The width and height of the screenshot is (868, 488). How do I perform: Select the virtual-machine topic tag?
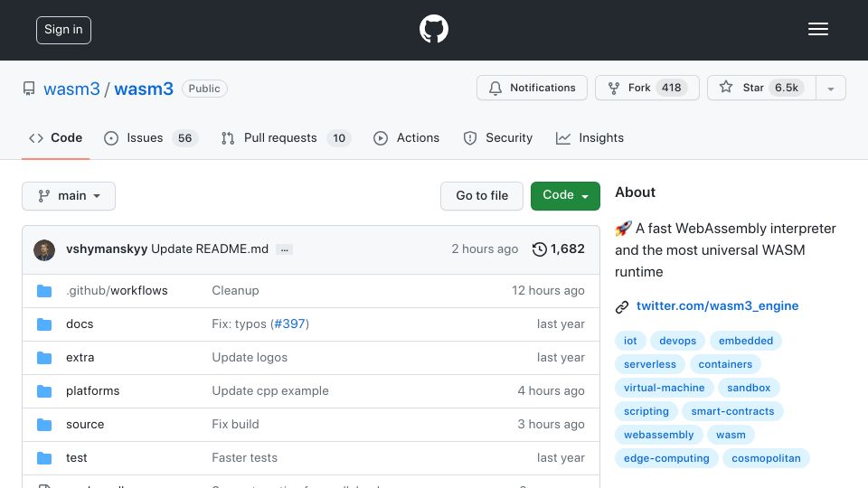(x=665, y=388)
